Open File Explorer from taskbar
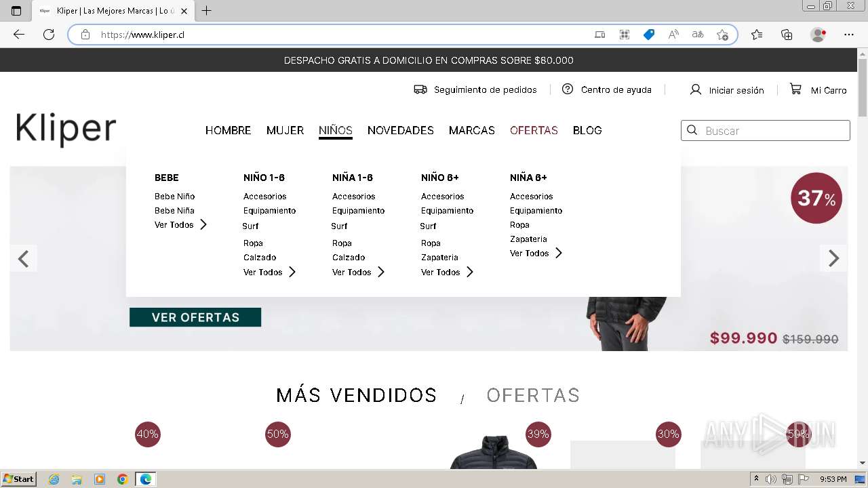 77,479
